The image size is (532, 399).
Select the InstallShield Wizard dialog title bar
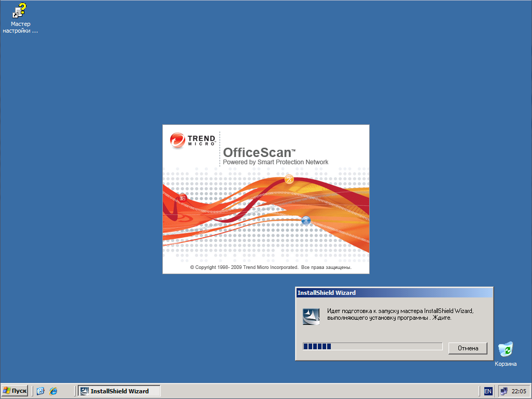point(394,293)
